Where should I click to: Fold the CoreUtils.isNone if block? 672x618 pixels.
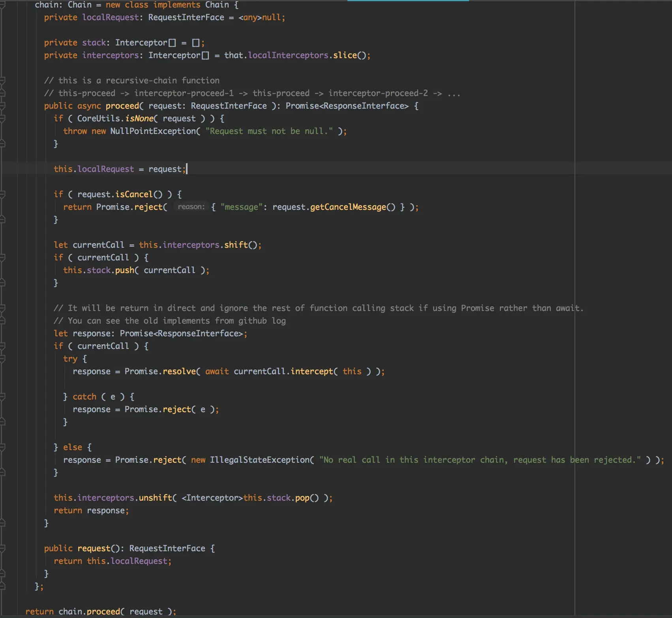click(x=2, y=119)
